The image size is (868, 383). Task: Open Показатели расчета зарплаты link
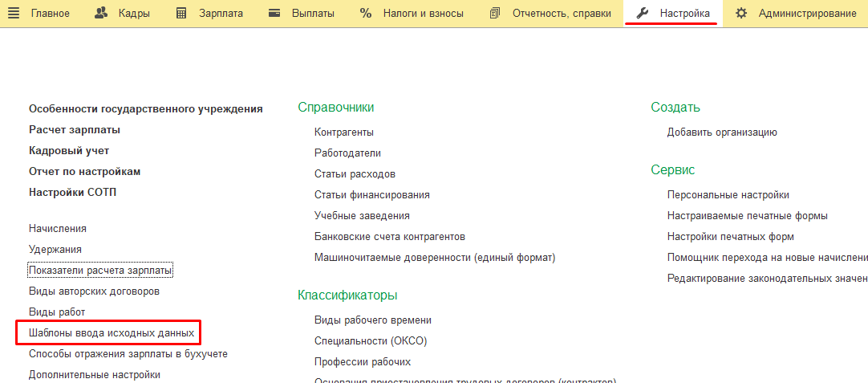pyautogui.click(x=100, y=271)
